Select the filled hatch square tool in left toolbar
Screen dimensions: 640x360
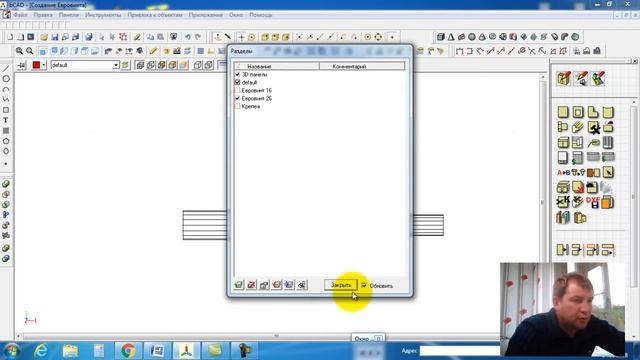click(x=6, y=131)
